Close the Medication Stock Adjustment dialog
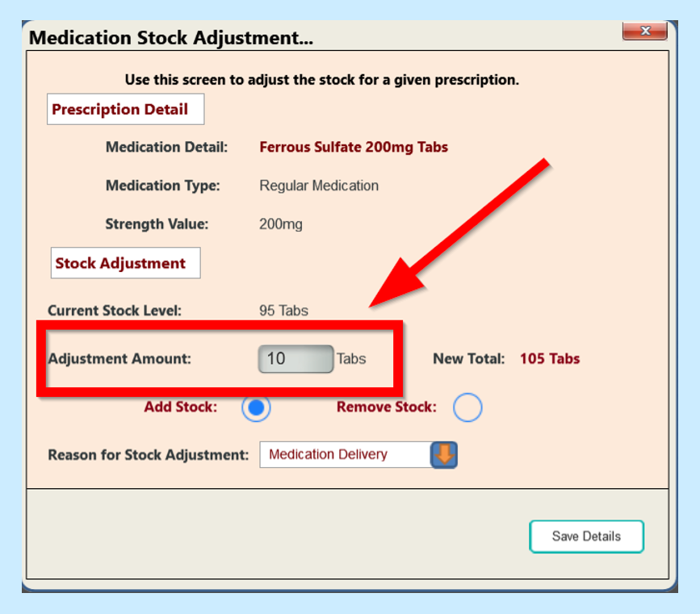This screenshot has width=700, height=614. 645,31
